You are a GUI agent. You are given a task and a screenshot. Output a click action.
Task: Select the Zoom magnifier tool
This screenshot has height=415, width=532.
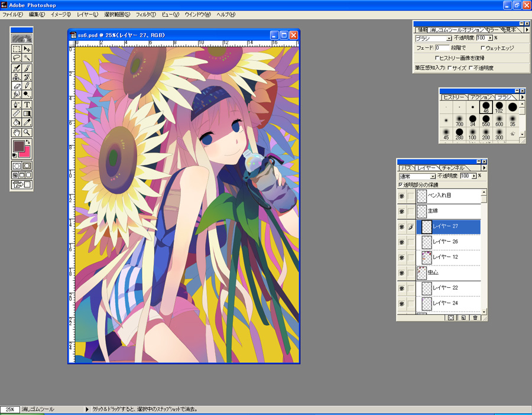coord(27,132)
